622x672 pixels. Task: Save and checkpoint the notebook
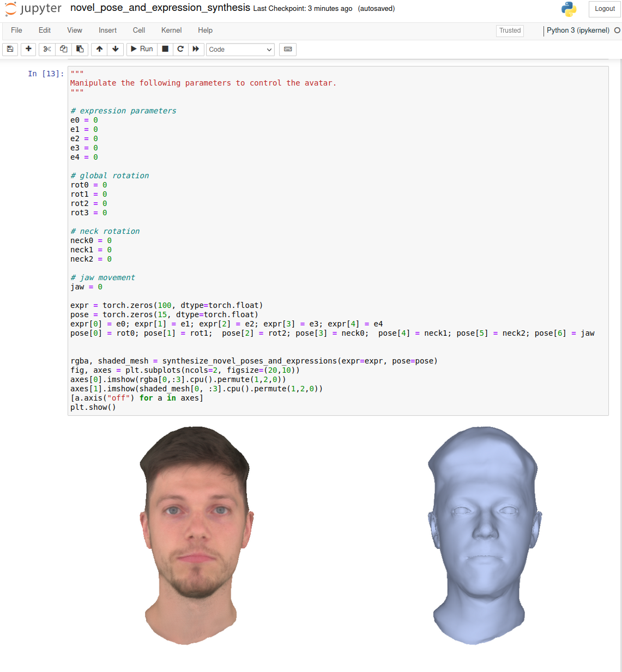point(10,49)
